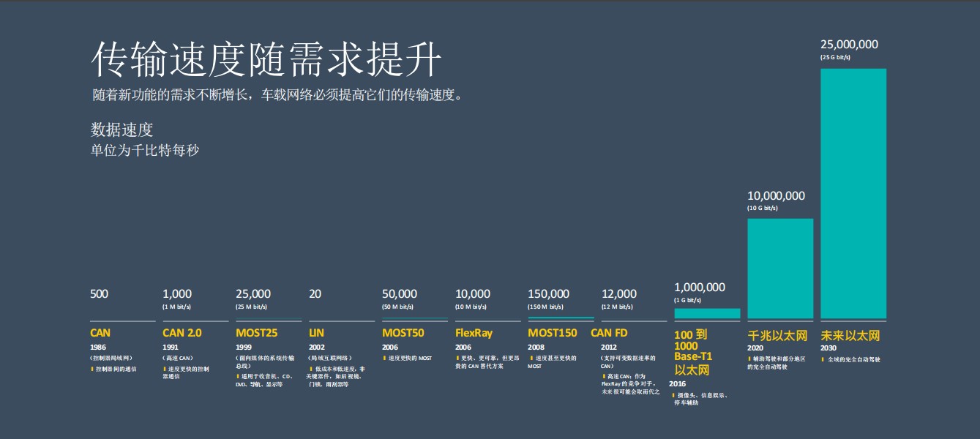Image resolution: width=980 pixels, height=439 pixels.
Task: Select the yellow CAN 2.0 label
Action: coord(182,333)
